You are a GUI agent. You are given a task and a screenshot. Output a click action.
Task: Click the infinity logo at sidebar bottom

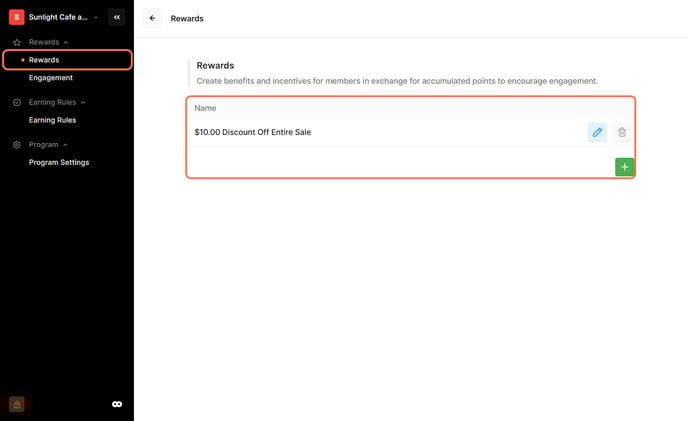[x=117, y=404]
